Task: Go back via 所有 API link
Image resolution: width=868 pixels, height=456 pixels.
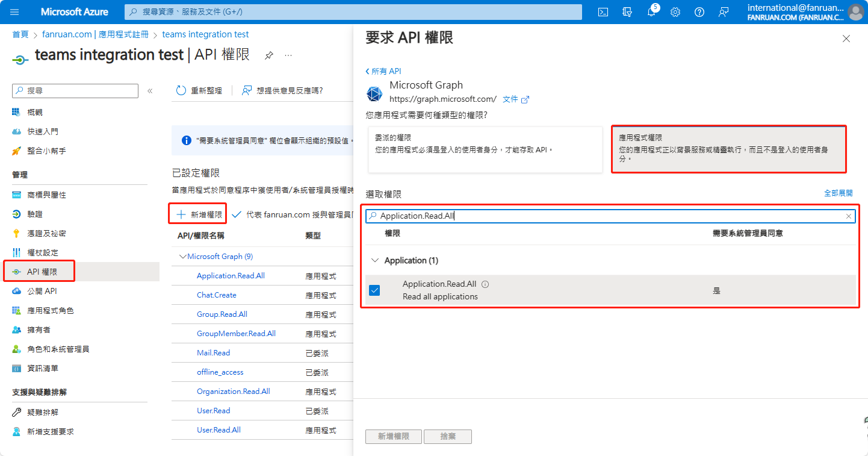Action: [383, 71]
